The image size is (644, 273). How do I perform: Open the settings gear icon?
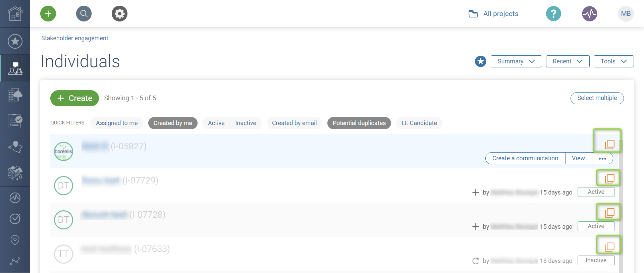pyautogui.click(x=119, y=14)
